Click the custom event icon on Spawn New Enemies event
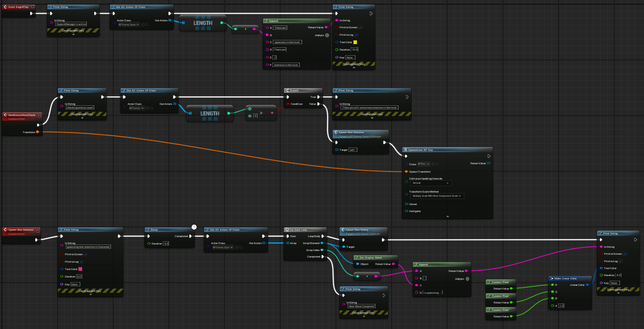 click(x=6, y=230)
